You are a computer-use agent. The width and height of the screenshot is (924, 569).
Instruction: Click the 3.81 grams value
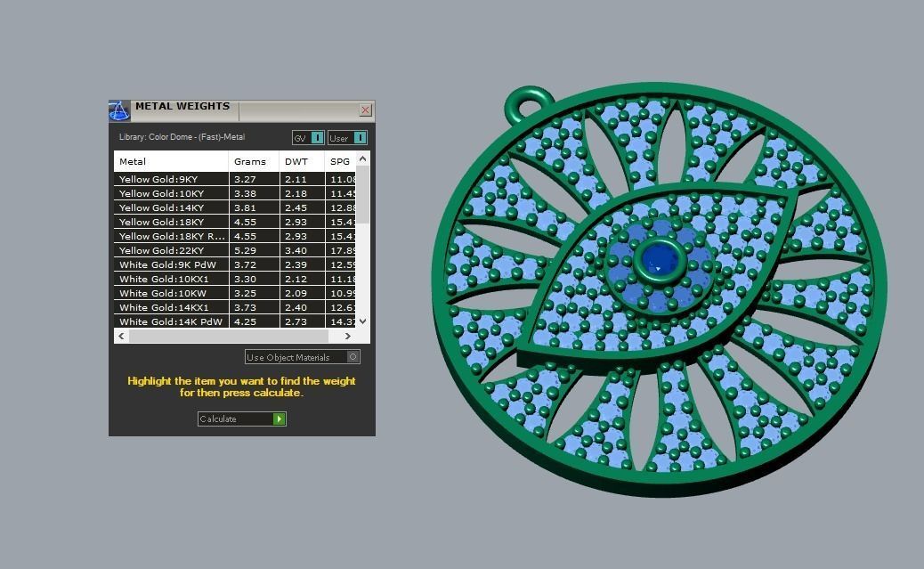click(245, 207)
